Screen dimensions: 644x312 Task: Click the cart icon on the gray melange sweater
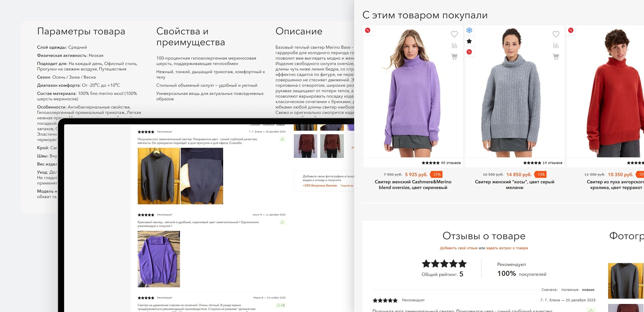[556, 57]
